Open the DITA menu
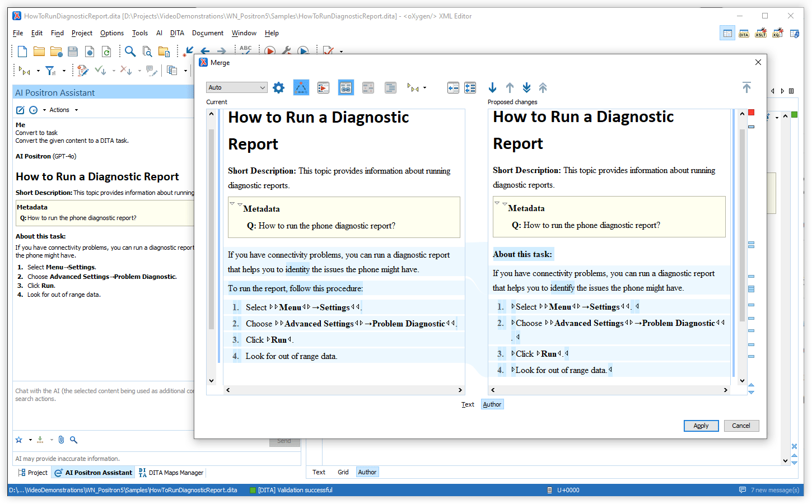812x504 pixels. [177, 33]
